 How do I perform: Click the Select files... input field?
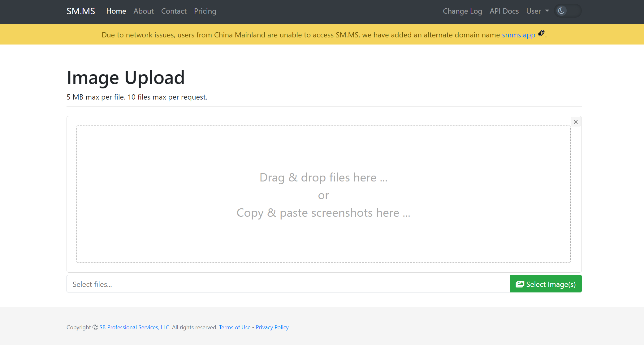click(x=288, y=284)
